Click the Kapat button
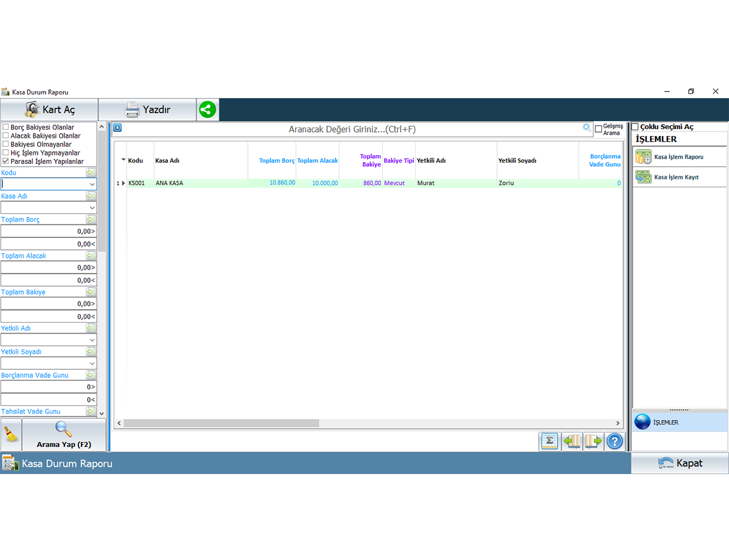Viewport: 729px width, 560px height. point(680,463)
